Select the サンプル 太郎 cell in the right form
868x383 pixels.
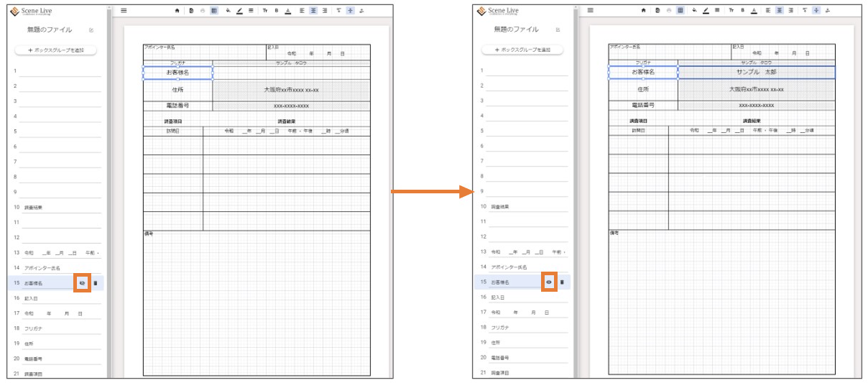[756, 73]
